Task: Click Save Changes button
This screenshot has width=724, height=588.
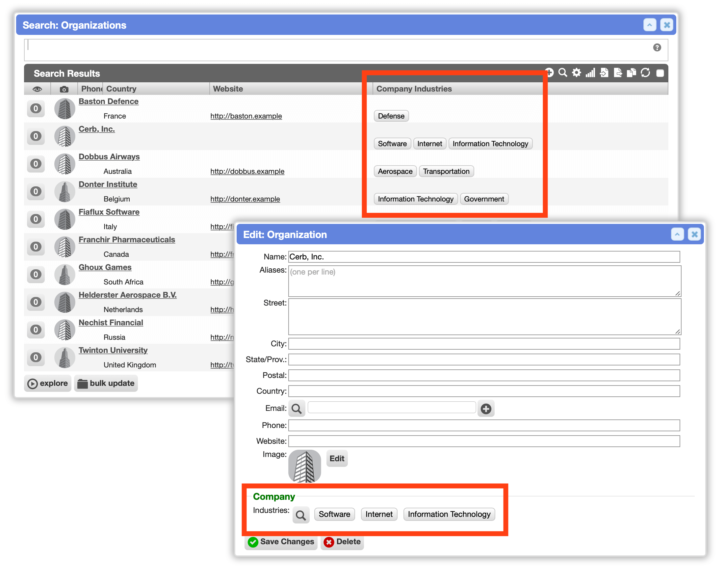Action: pos(281,542)
